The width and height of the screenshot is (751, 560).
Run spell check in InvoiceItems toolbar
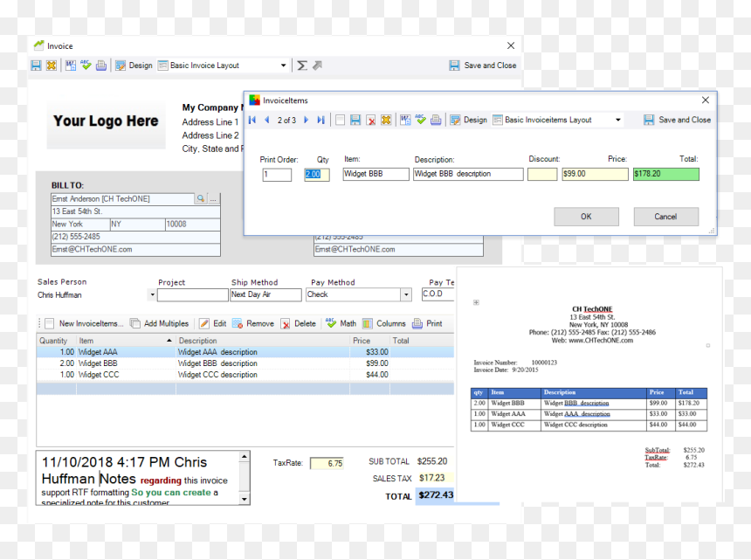pyautogui.click(x=421, y=120)
